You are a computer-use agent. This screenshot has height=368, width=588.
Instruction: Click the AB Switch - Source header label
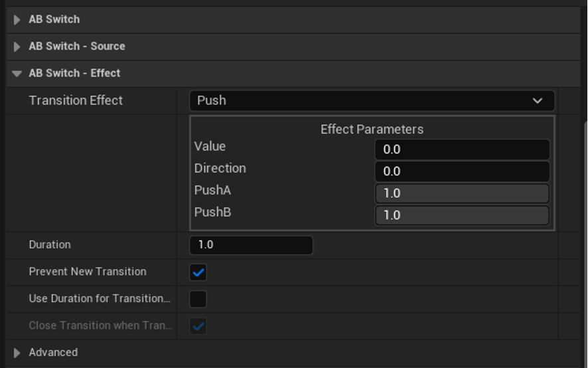pos(77,46)
